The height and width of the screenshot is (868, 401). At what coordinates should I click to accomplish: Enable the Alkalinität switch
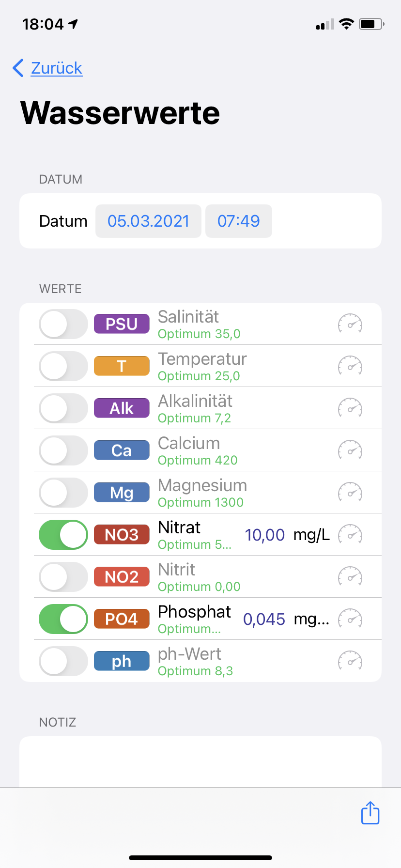[x=63, y=408]
